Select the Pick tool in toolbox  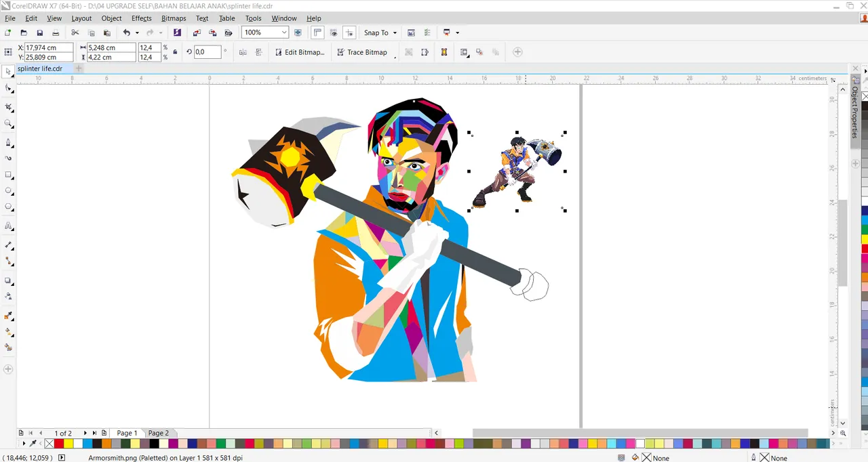tap(8, 71)
